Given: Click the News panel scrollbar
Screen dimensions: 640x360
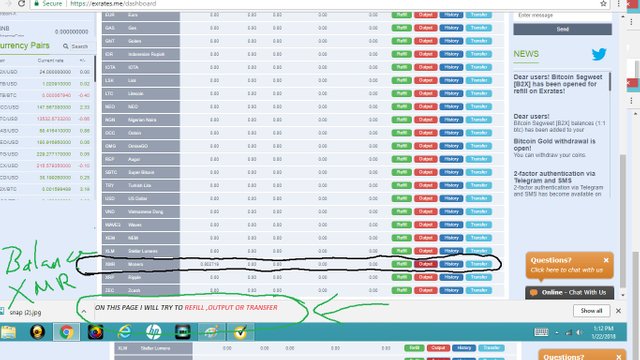Looking at the screenshot, I should (610, 82).
